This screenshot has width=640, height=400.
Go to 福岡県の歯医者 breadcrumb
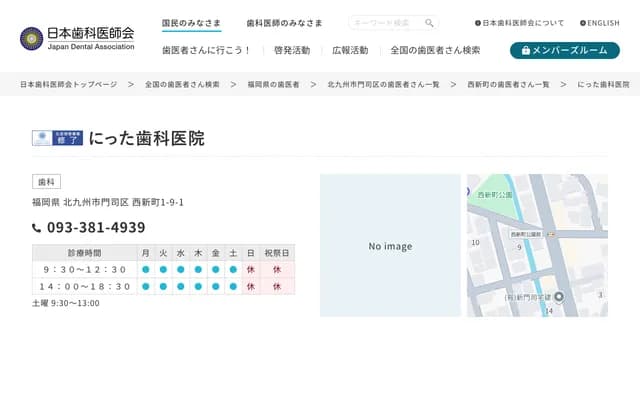pos(273,84)
